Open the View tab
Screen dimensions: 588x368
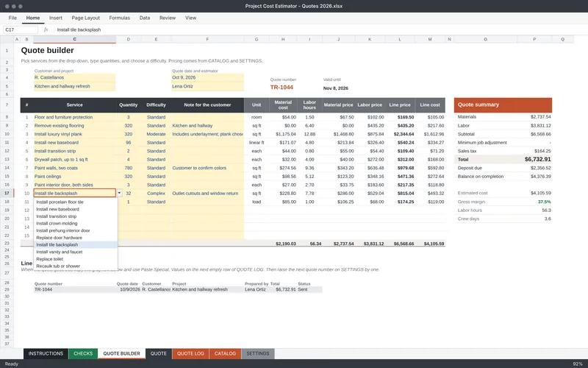coord(190,18)
